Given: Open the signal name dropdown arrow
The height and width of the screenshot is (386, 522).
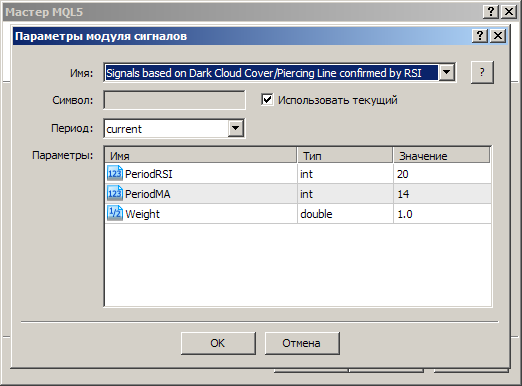Looking at the screenshot, I should pos(447,72).
